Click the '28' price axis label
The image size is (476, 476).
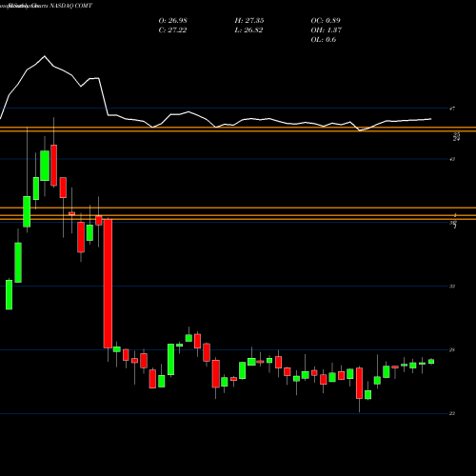[x=452, y=349]
